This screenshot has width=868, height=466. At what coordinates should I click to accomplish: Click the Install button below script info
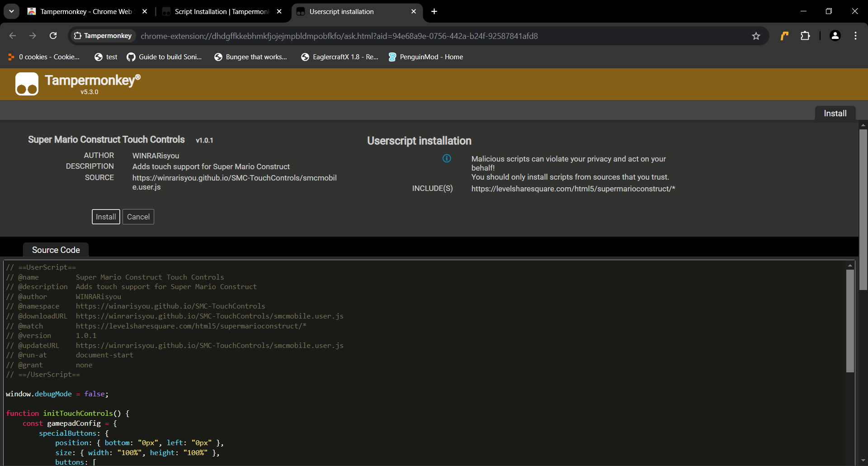coord(106,217)
